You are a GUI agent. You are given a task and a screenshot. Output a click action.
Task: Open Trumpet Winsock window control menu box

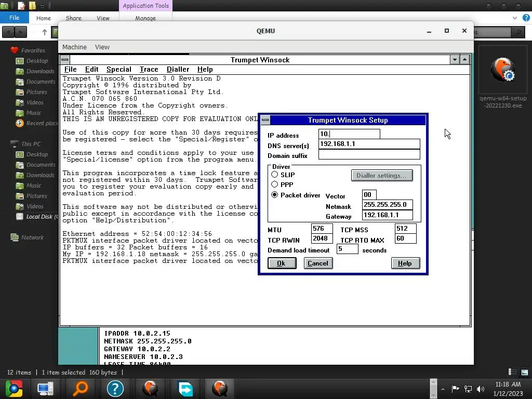click(65, 60)
